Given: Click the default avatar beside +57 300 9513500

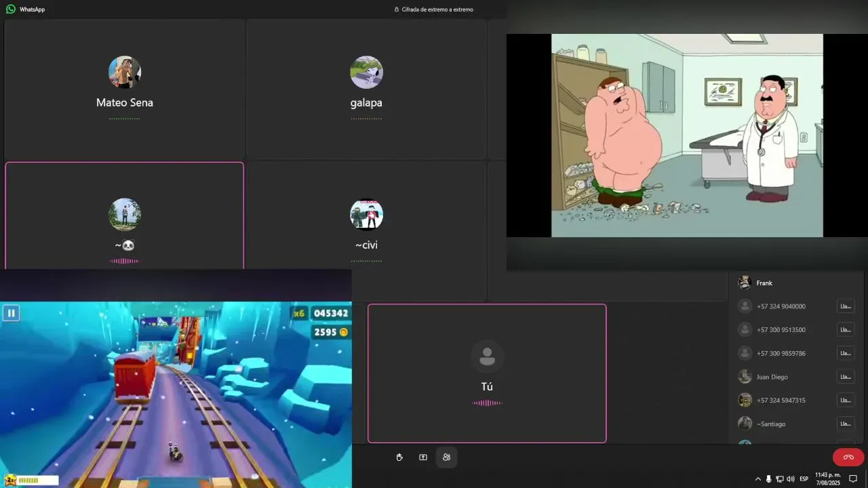Looking at the screenshot, I should tap(745, 329).
